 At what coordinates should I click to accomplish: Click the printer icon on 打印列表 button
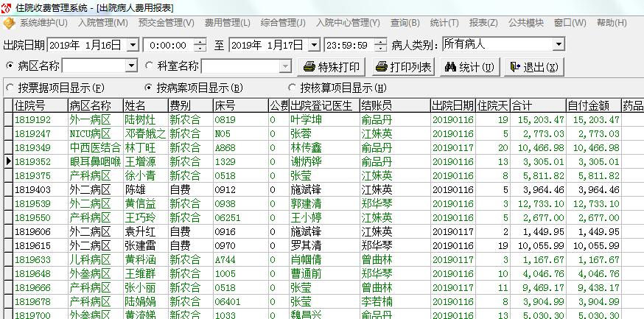[382, 67]
